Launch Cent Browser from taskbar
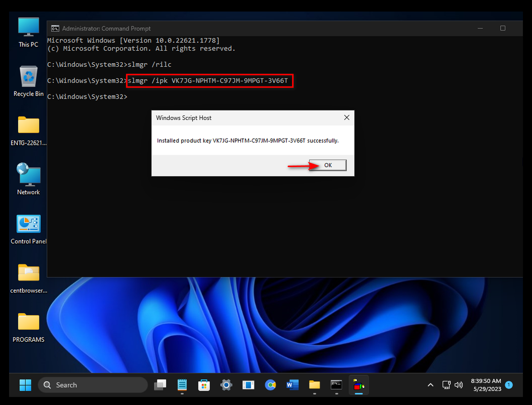Image resolution: width=532 pixels, height=405 pixels. pos(270,385)
